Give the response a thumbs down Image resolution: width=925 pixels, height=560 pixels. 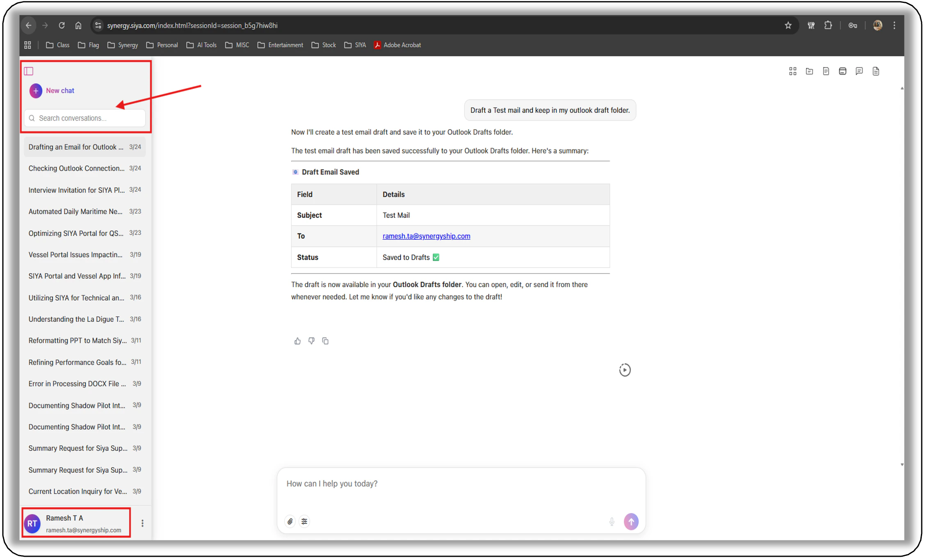coord(311,341)
